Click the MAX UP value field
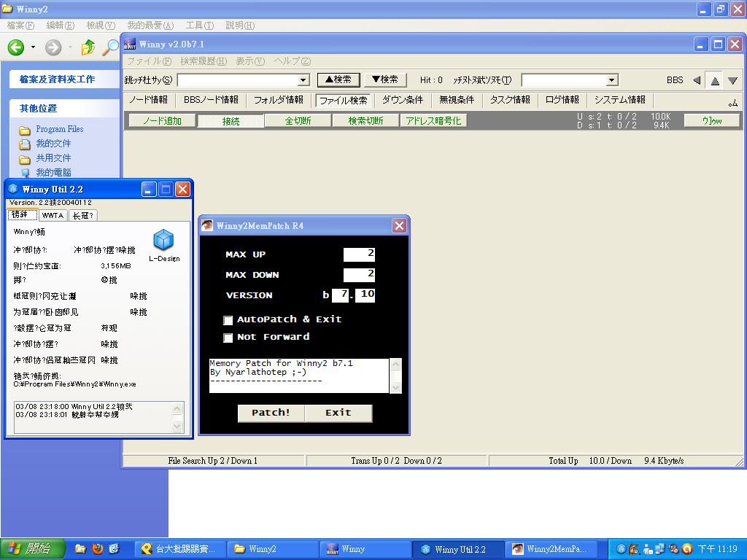747x560 pixels. pyautogui.click(x=359, y=254)
